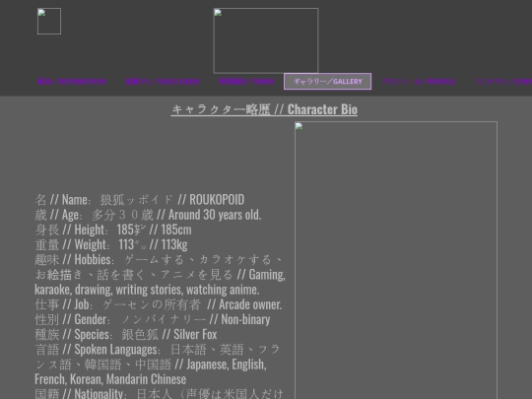Click the 'Silver Fox' species text

point(195,334)
